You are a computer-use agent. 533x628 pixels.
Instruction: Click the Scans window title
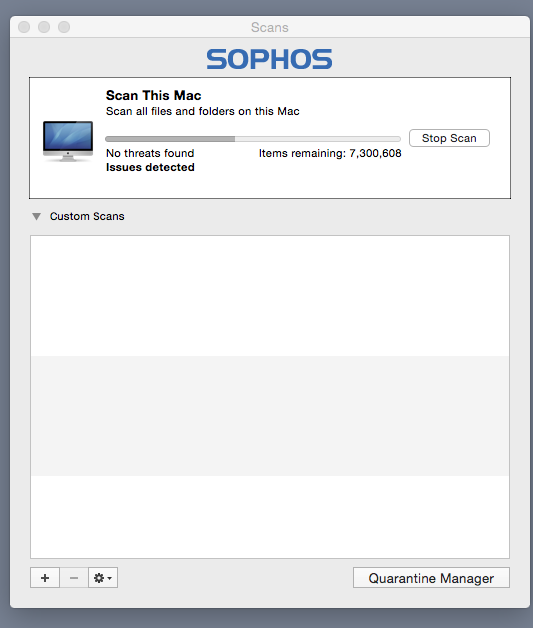pos(270,27)
